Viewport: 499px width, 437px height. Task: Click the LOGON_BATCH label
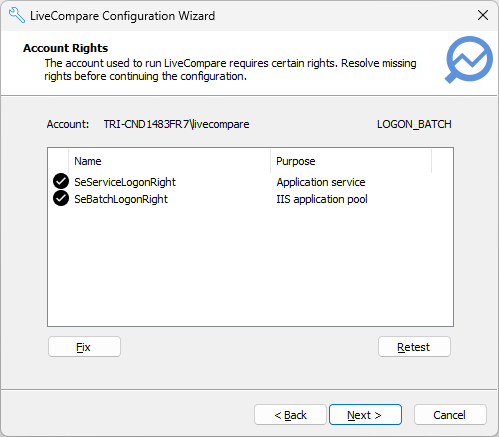click(414, 124)
